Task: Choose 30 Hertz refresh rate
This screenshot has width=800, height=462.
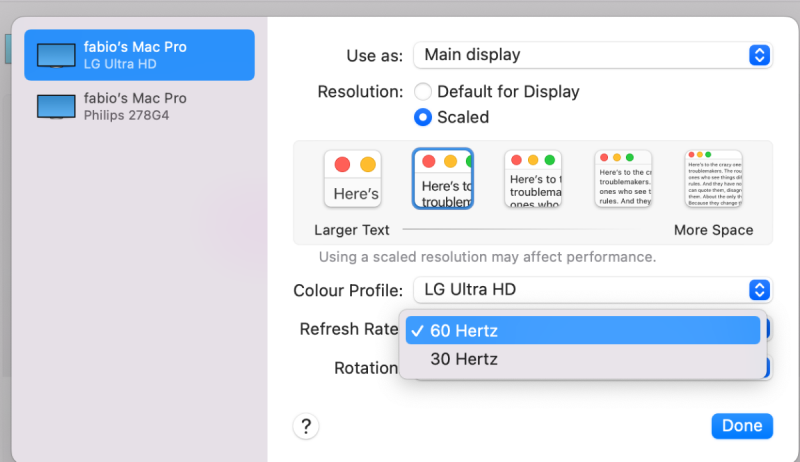Action: point(581,359)
